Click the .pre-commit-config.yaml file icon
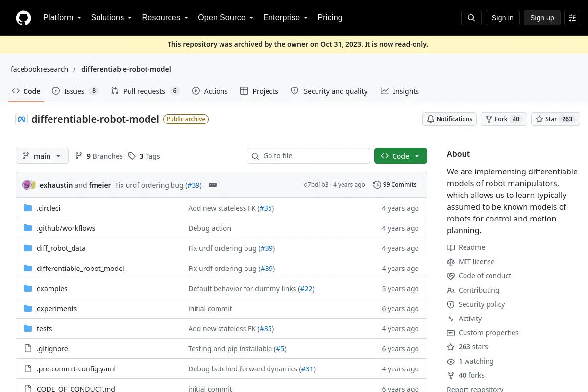Screen dimensions: 588x392 tap(28, 369)
